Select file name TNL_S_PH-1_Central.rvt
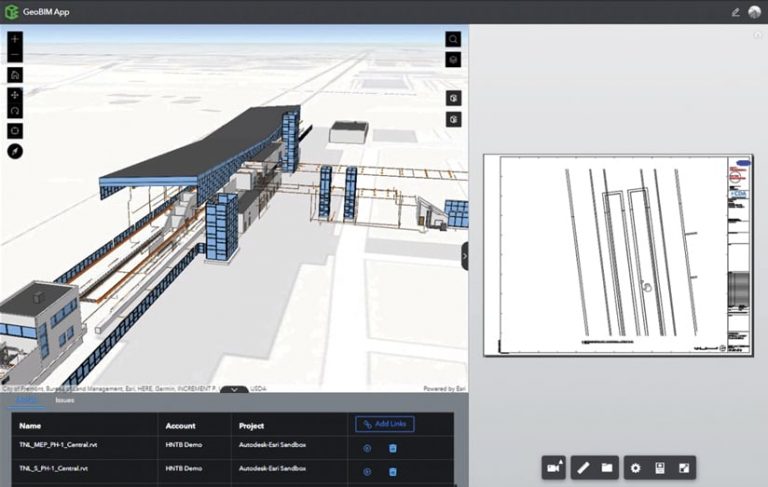768x487 pixels. pyautogui.click(x=53, y=468)
